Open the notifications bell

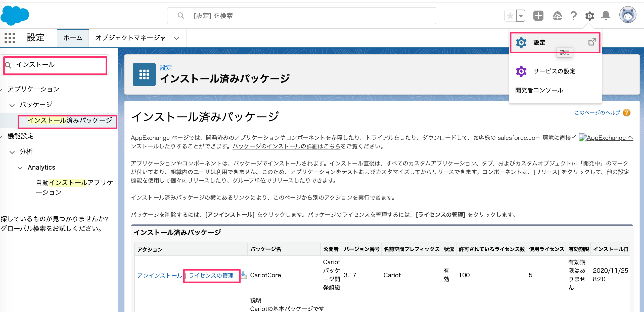coord(606,16)
